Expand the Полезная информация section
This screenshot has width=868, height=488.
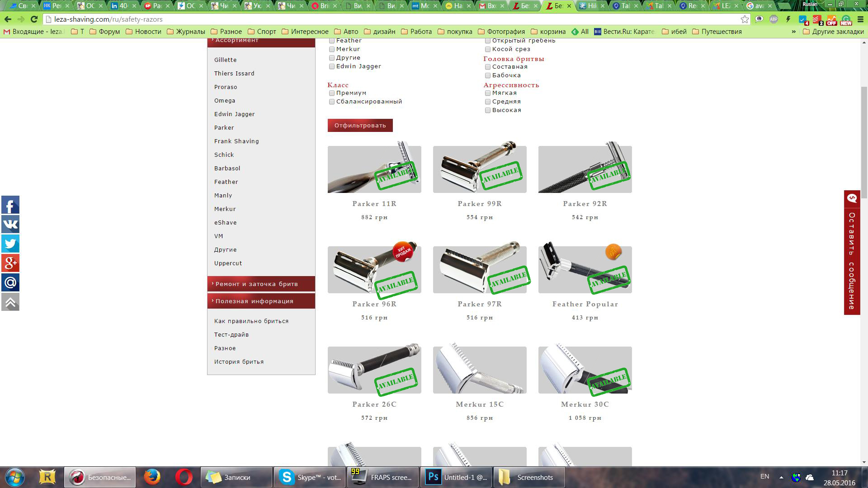[x=261, y=301]
